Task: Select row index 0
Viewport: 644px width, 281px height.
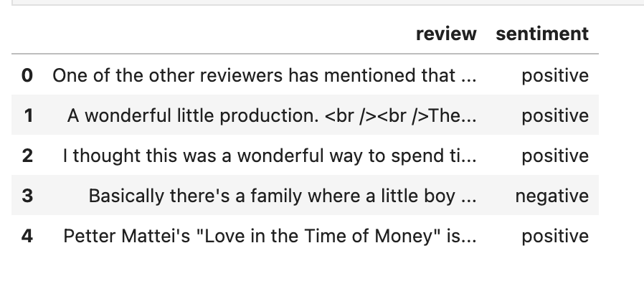Action: pyautogui.click(x=27, y=75)
